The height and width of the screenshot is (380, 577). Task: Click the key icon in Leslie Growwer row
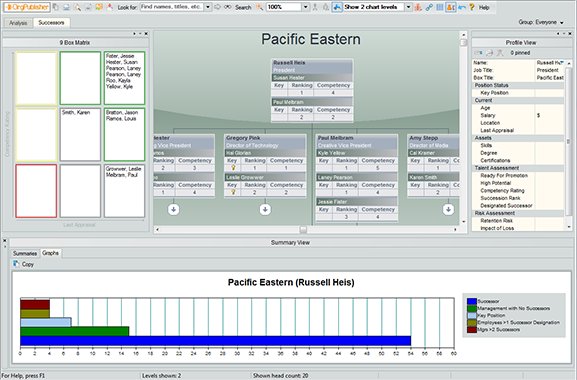pyautogui.click(x=233, y=192)
